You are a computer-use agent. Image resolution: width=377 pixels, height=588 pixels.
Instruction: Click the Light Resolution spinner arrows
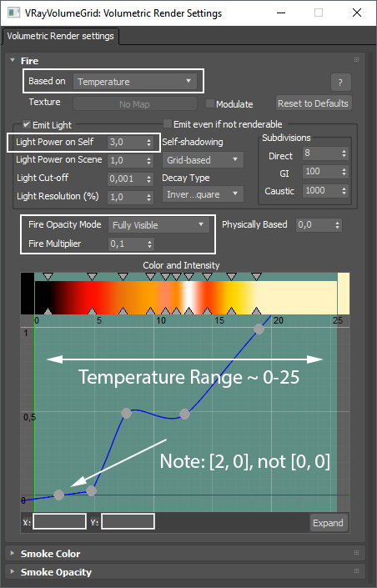pos(149,197)
